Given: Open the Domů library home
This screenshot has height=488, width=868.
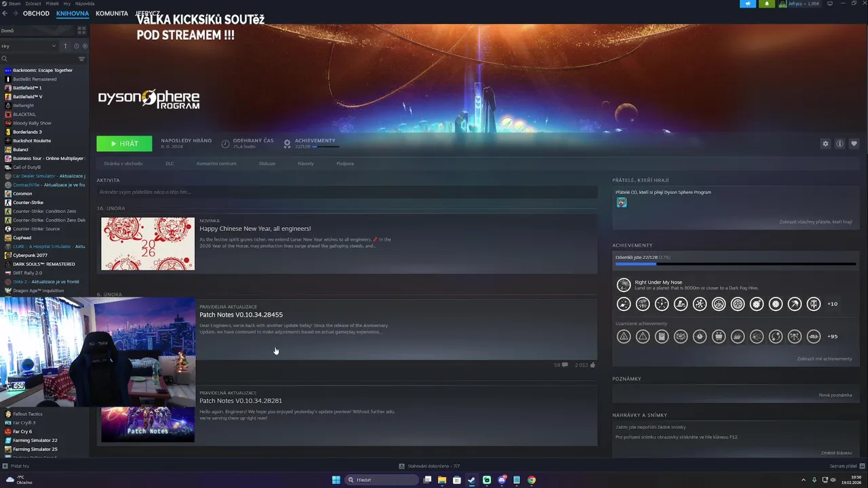Looking at the screenshot, I should (x=38, y=30).
